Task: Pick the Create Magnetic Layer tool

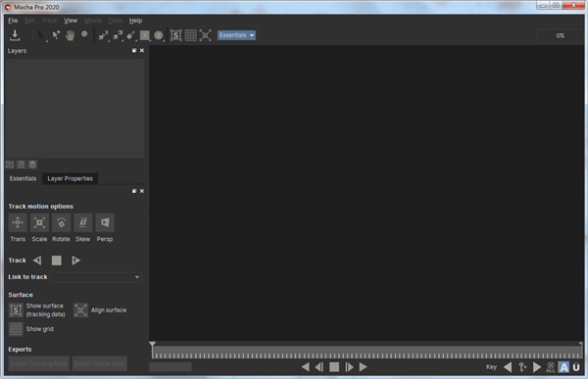Action: [118, 35]
